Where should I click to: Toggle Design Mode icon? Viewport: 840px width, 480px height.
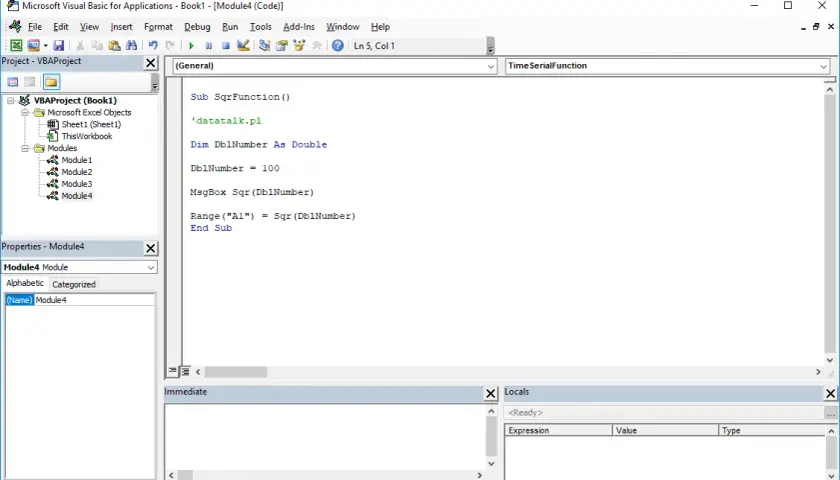click(x=243, y=46)
